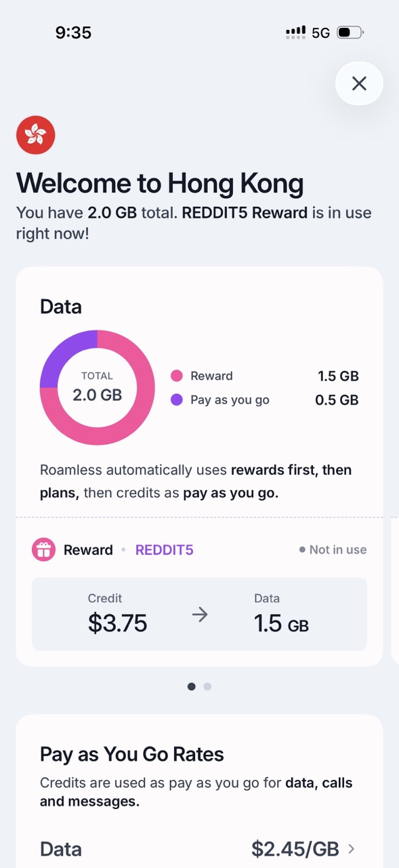Select the second carousel page dot

pos(207,686)
